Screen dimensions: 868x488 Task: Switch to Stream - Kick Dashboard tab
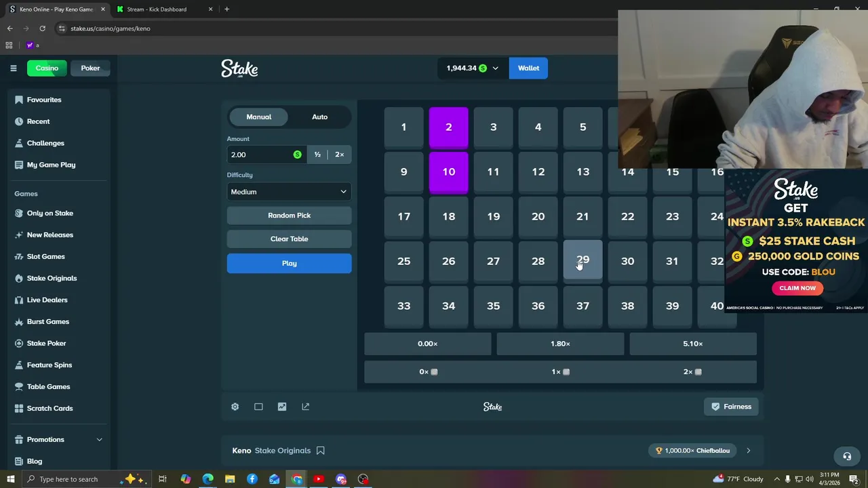click(x=163, y=9)
